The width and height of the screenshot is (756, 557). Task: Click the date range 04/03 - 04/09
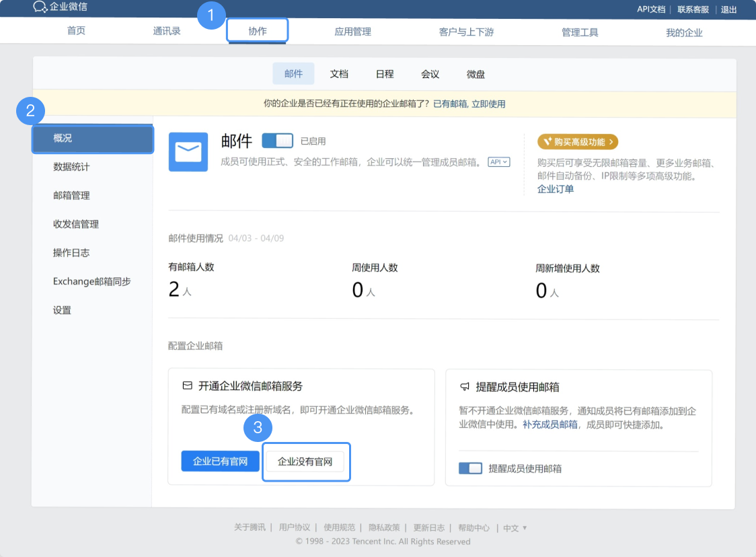256,238
